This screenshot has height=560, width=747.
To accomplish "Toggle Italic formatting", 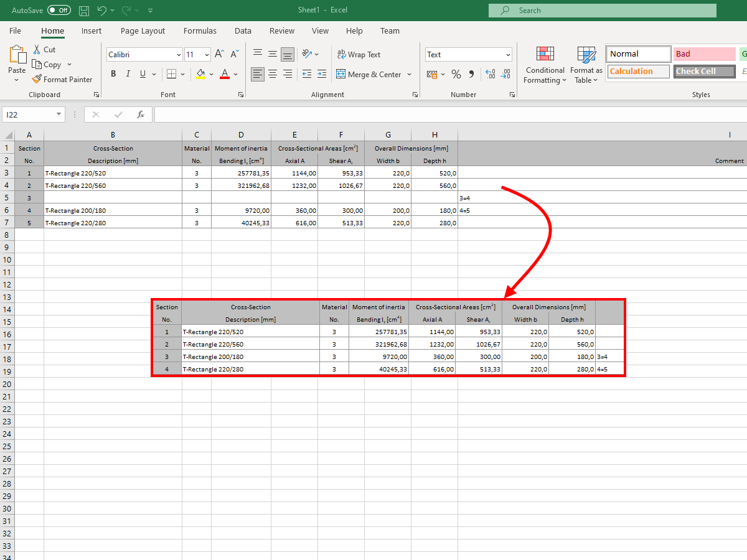I will [x=128, y=74].
